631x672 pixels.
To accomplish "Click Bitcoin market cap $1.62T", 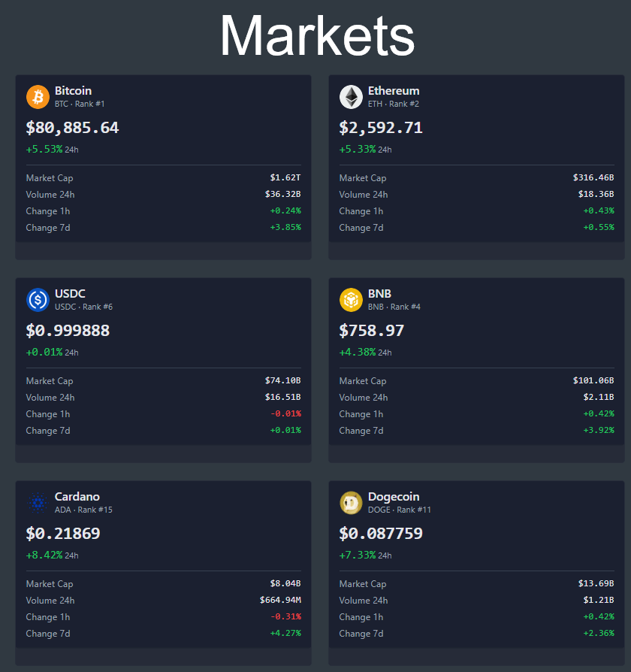I will pos(285,177).
